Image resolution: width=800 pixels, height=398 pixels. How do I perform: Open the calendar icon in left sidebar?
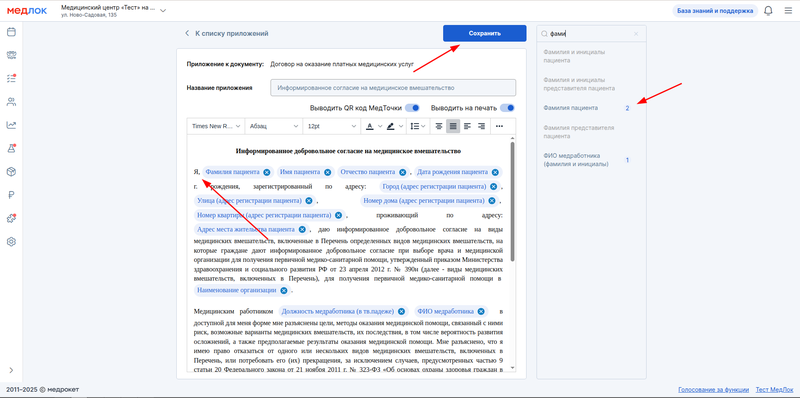click(11, 32)
